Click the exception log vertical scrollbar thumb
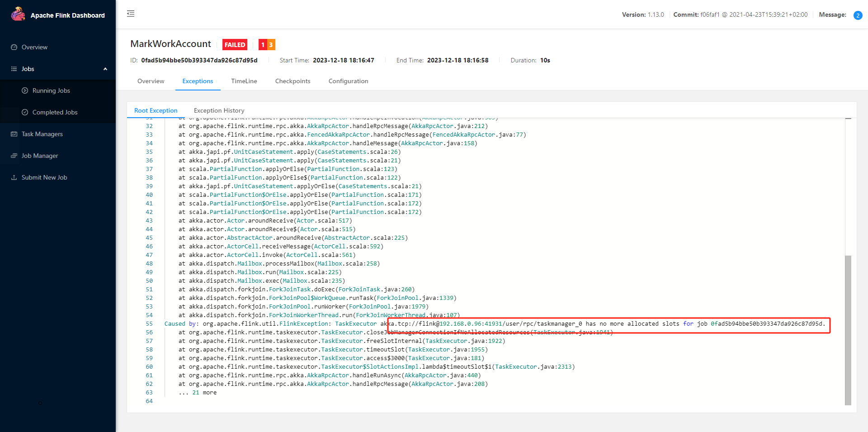The height and width of the screenshot is (432, 868). 848,330
